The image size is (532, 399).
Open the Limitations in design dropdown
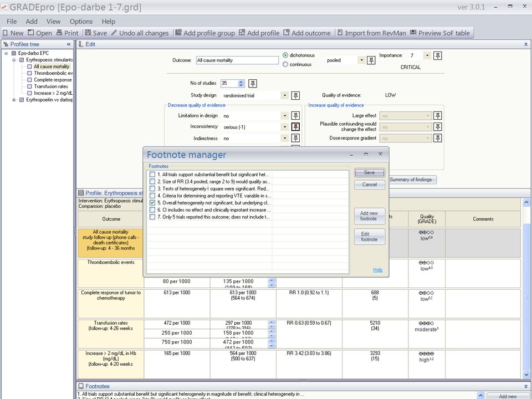285,116
